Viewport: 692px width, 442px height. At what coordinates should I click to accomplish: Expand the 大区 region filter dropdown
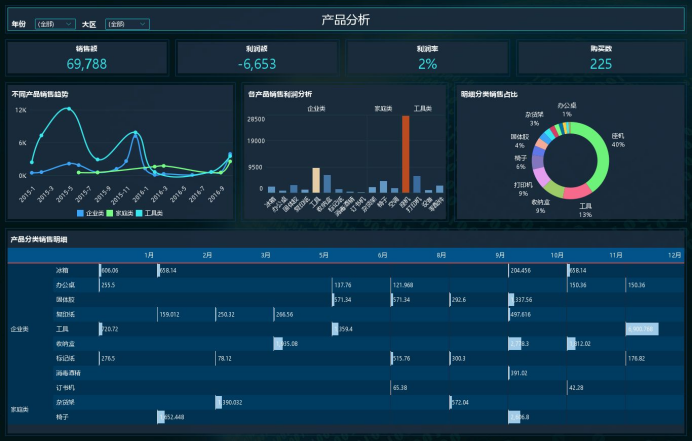point(126,23)
